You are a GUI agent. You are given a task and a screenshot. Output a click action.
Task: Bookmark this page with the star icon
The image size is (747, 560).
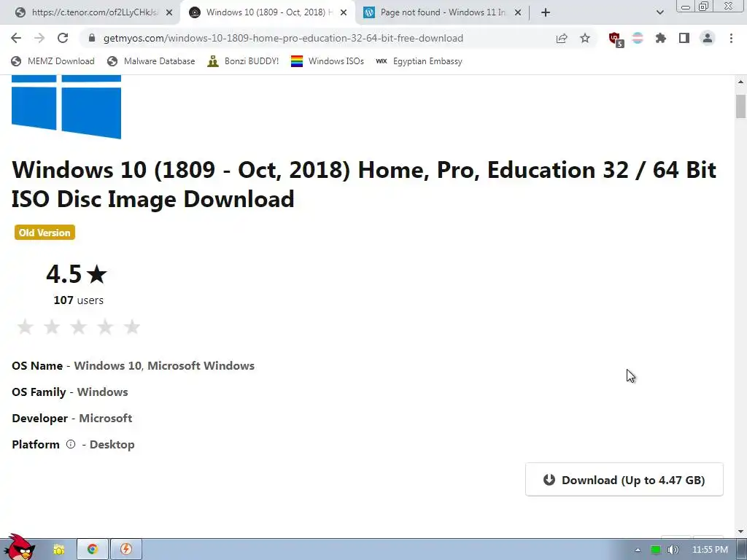point(585,38)
